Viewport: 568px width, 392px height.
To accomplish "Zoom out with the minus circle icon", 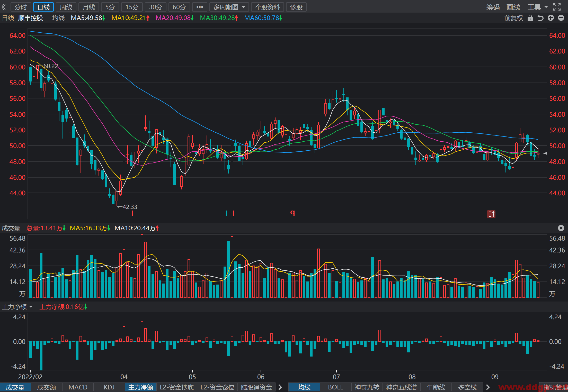I will pos(561,18).
